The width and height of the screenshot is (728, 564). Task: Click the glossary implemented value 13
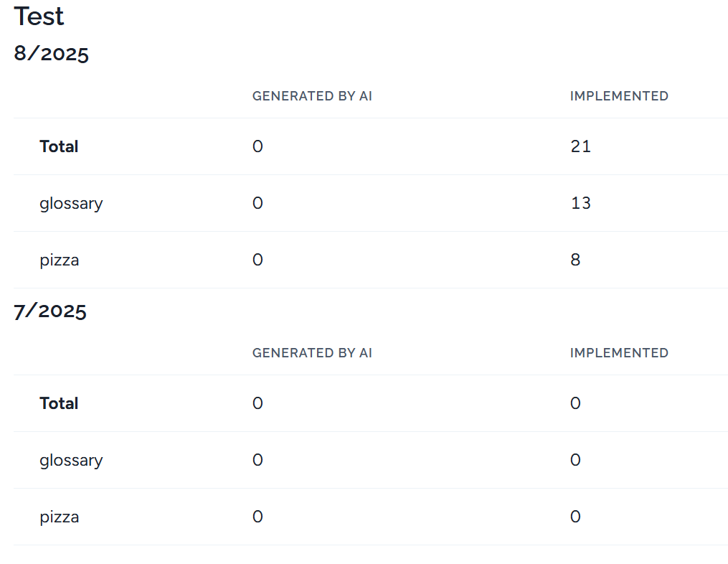pyautogui.click(x=580, y=203)
